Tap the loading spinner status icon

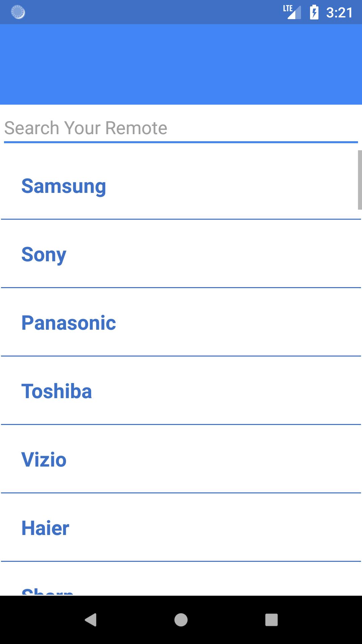pos(18,12)
